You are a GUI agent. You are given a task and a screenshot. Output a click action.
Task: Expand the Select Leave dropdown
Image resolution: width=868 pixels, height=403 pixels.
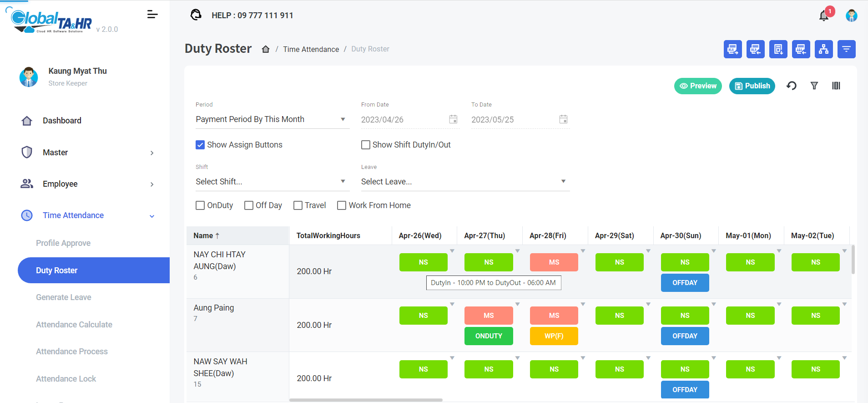(x=464, y=182)
